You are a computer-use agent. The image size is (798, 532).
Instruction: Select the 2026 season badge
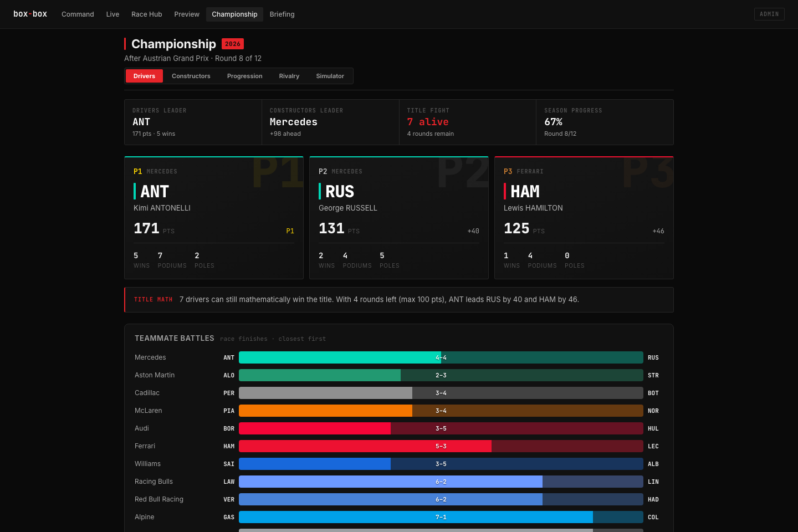coord(233,44)
